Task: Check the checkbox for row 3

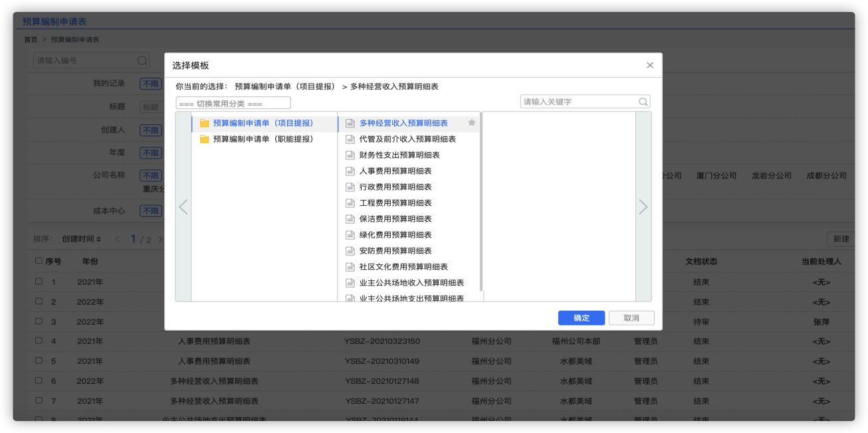Action: point(39,321)
